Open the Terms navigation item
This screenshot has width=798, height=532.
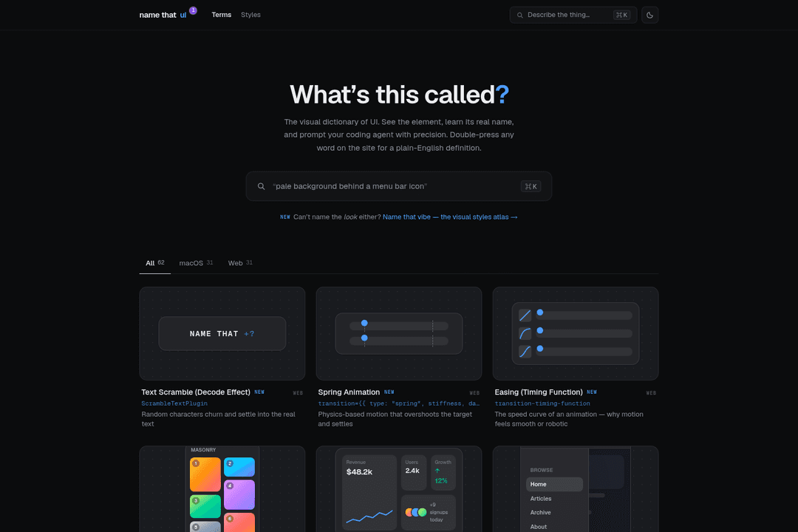(x=222, y=15)
